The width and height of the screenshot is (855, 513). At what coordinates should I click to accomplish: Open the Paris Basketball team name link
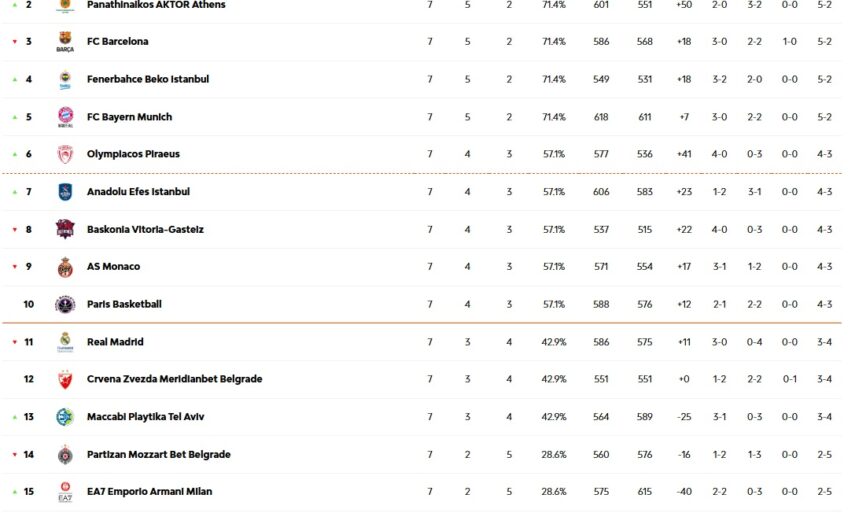pyautogui.click(x=124, y=304)
